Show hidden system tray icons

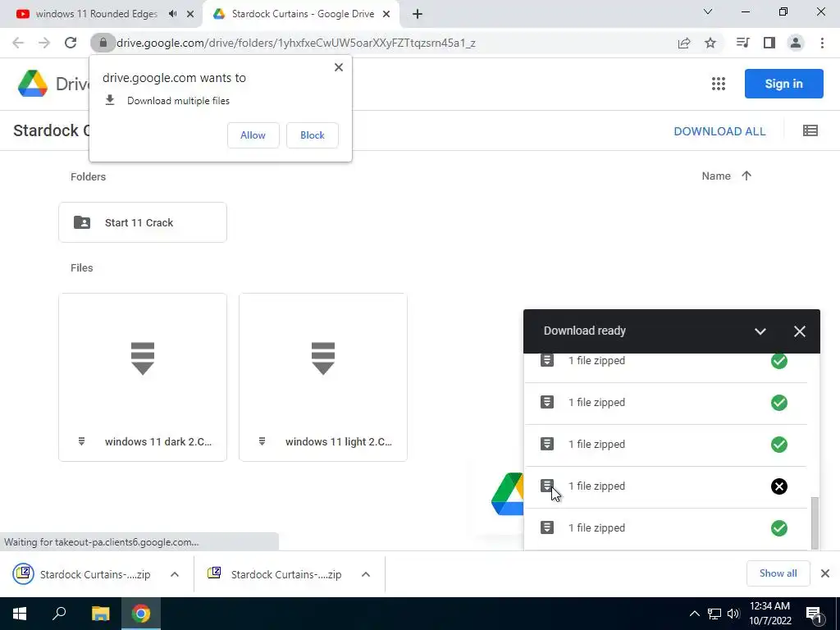[694, 614]
